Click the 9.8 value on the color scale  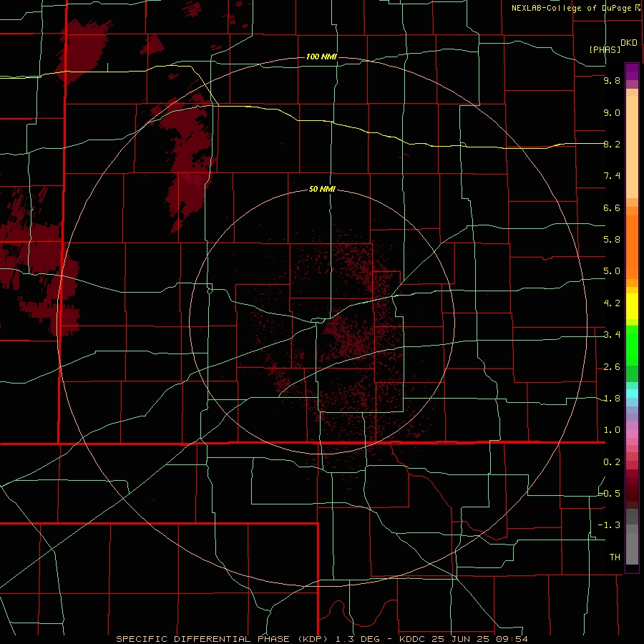tap(612, 80)
